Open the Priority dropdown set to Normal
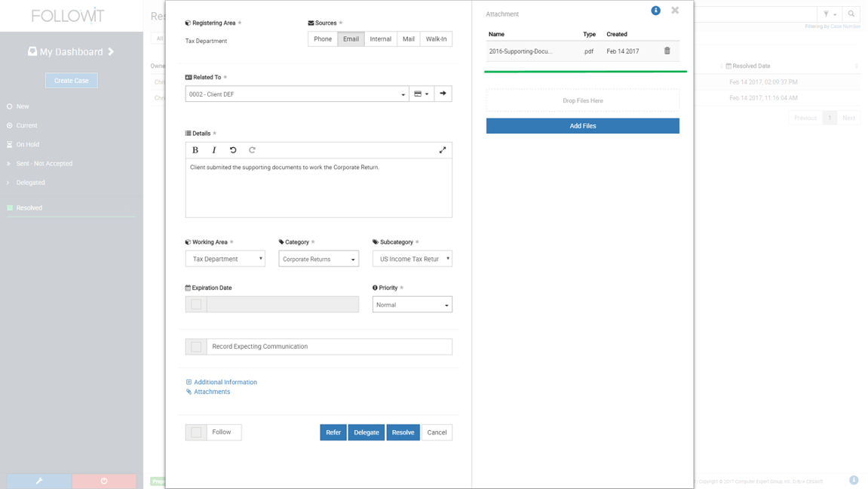Viewport: 868px width, 489px height. [412, 305]
